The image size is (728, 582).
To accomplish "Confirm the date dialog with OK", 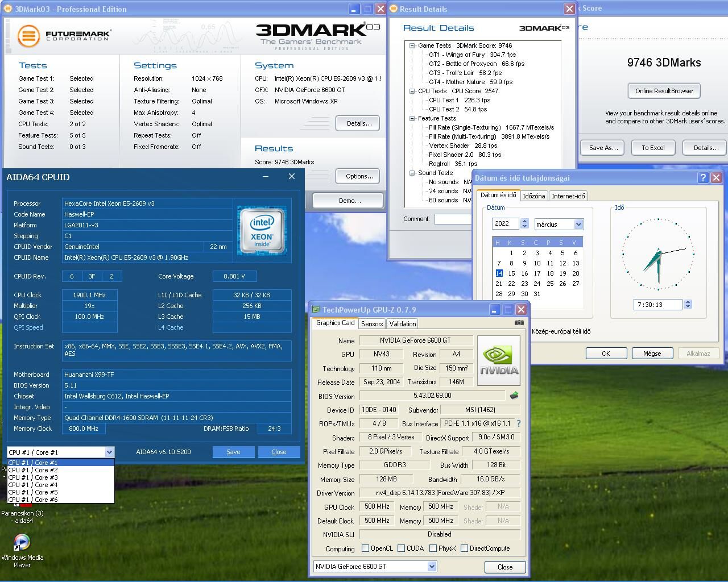I will [606, 354].
